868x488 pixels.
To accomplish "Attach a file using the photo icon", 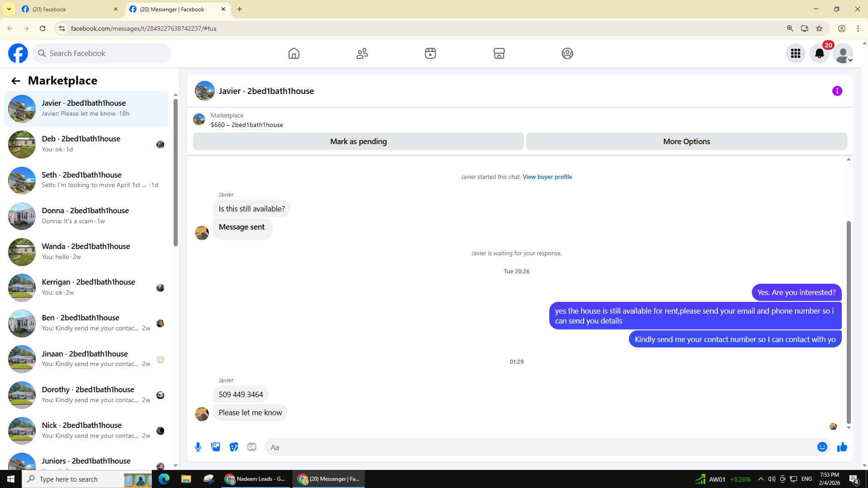I will point(216,447).
